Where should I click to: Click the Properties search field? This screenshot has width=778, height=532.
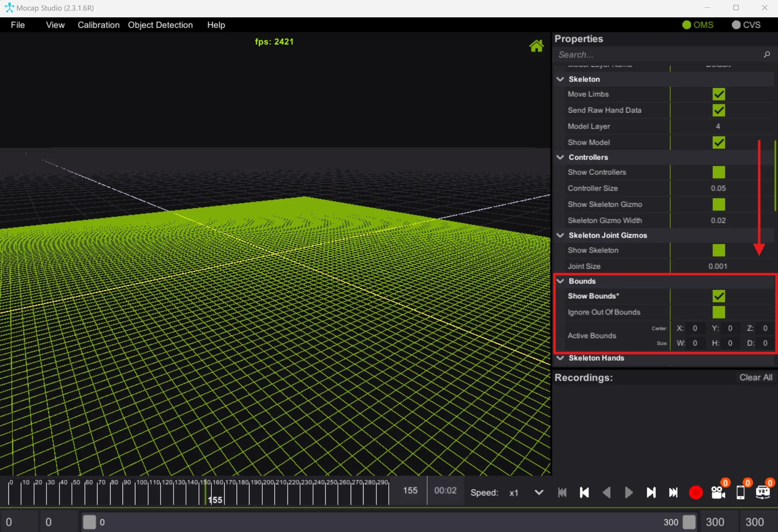pos(658,55)
